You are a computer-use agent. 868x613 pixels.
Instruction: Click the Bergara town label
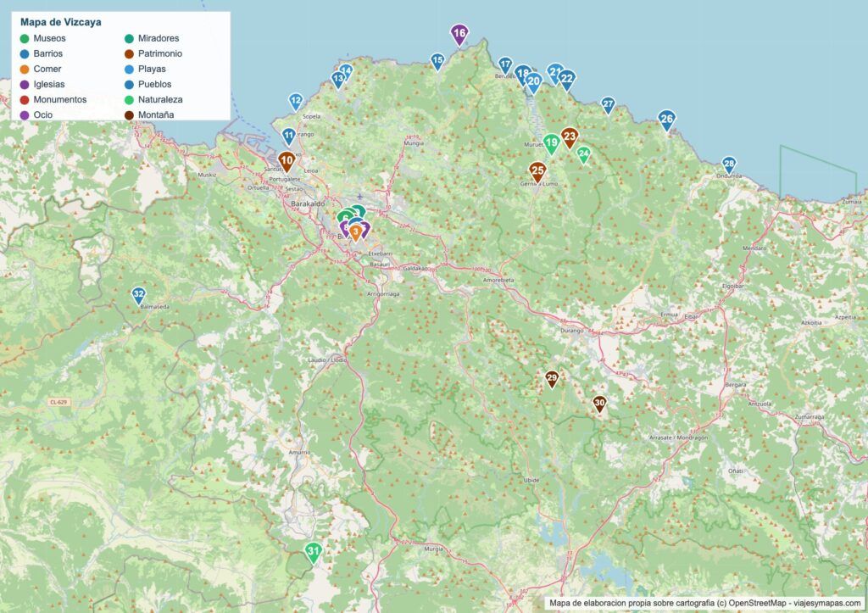(x=735, y=384)
